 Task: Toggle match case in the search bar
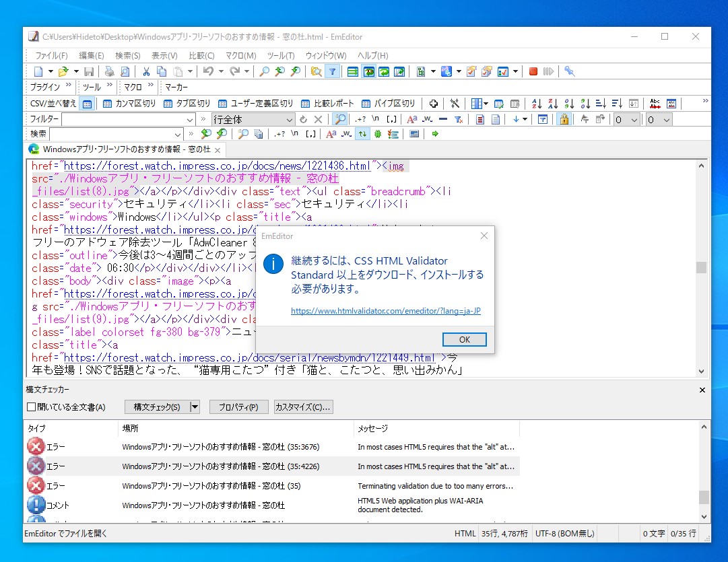[x=330, y=133]
